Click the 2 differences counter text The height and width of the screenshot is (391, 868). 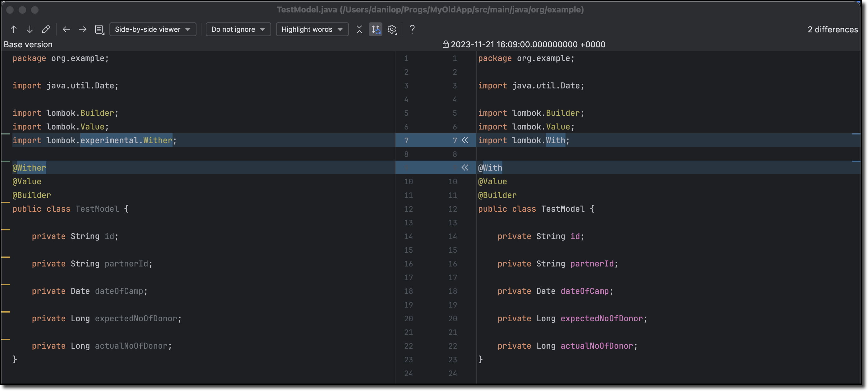point(832,29)
